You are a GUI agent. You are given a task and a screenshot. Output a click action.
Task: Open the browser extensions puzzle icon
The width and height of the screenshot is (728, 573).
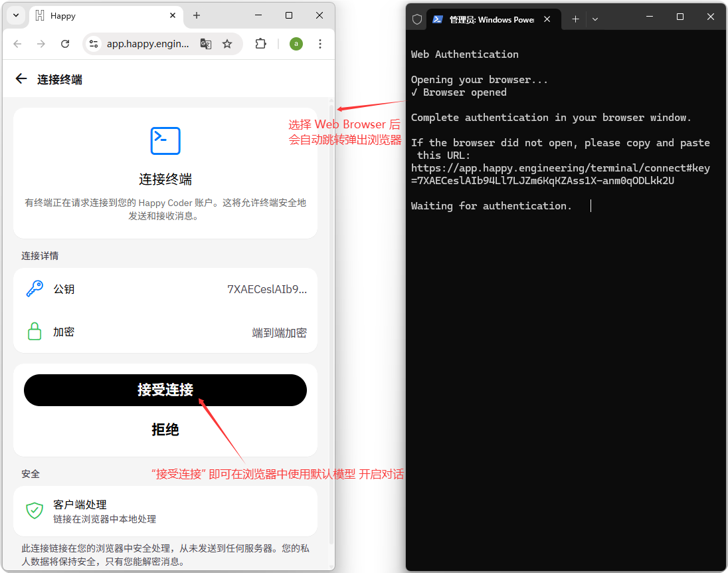[261, 44]
